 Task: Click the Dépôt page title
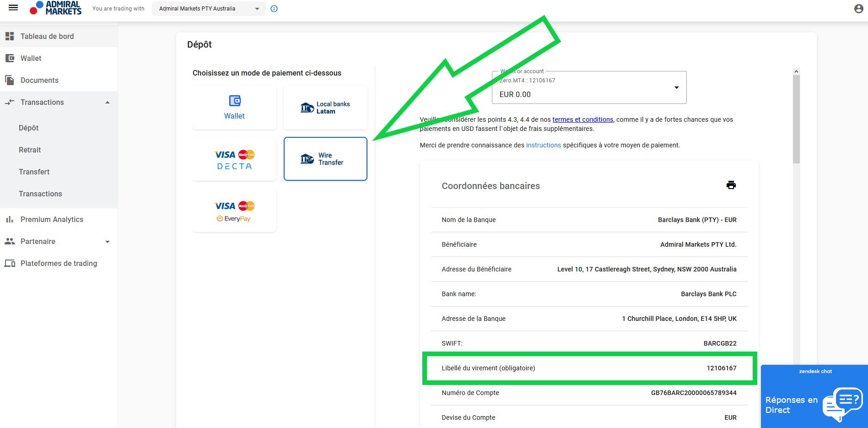pos(199,44)
